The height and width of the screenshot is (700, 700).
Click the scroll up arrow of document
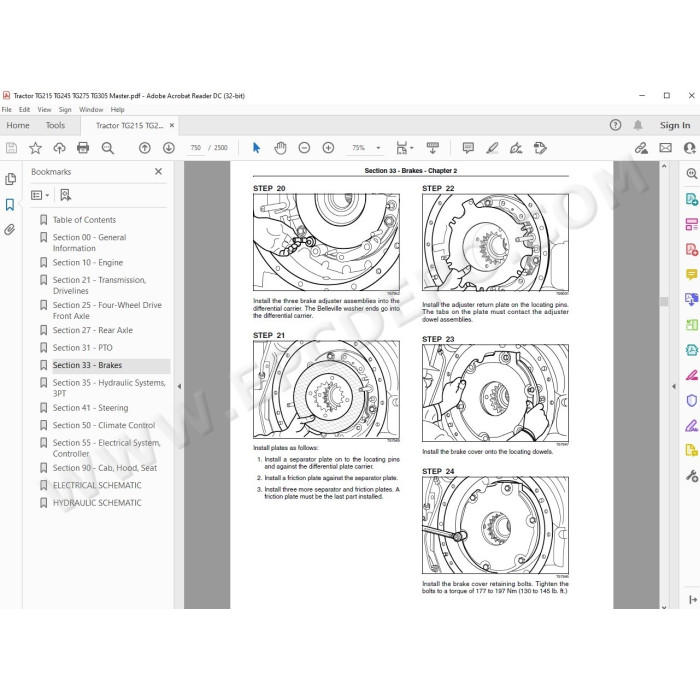pyautogui.click(x=664, y=166)
